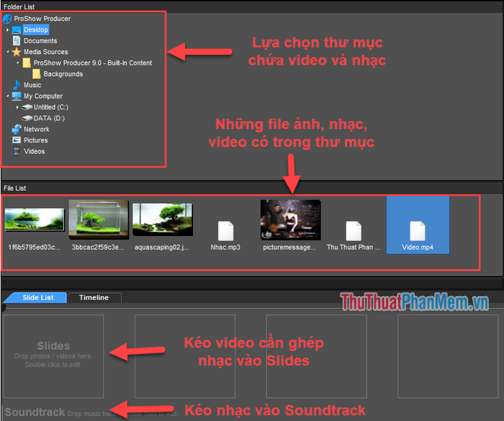Viewport: 504px width, 421px height.
Task: Collapse the Media Sources node
Action: click(x=7, y=51)
